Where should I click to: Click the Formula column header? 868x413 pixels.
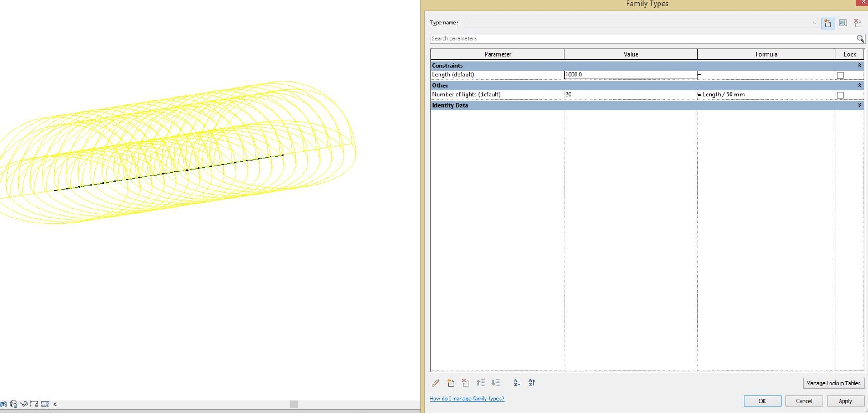point(766,54)
